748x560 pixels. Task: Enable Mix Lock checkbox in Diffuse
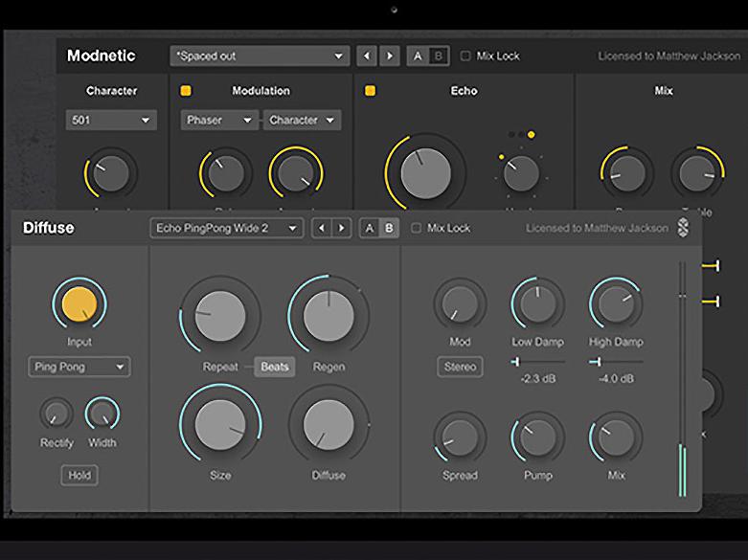(416, 228)
